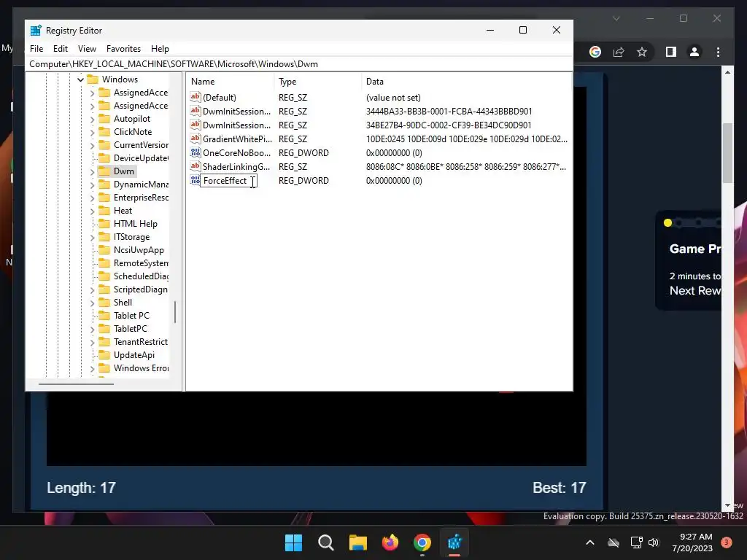
Task: Collapse the Windows key in tree
Action: (x=80, y=79)
